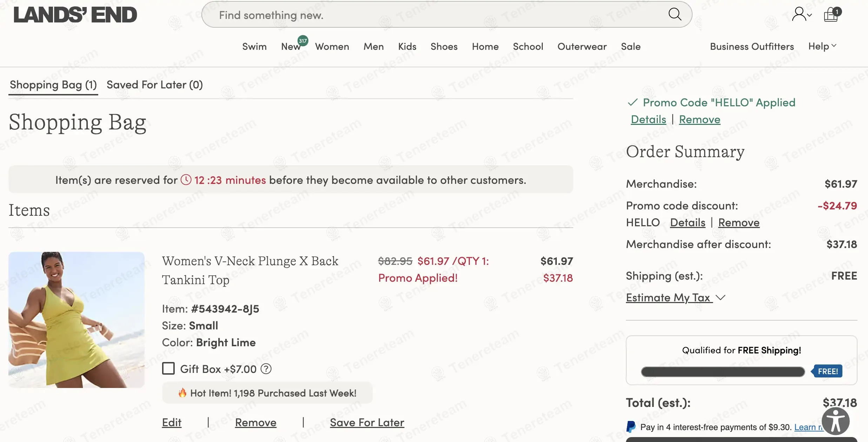This screenshot has width=868, height=442.
Task: Click the Tankini Top product thumbnail
Action: [76, 320]
